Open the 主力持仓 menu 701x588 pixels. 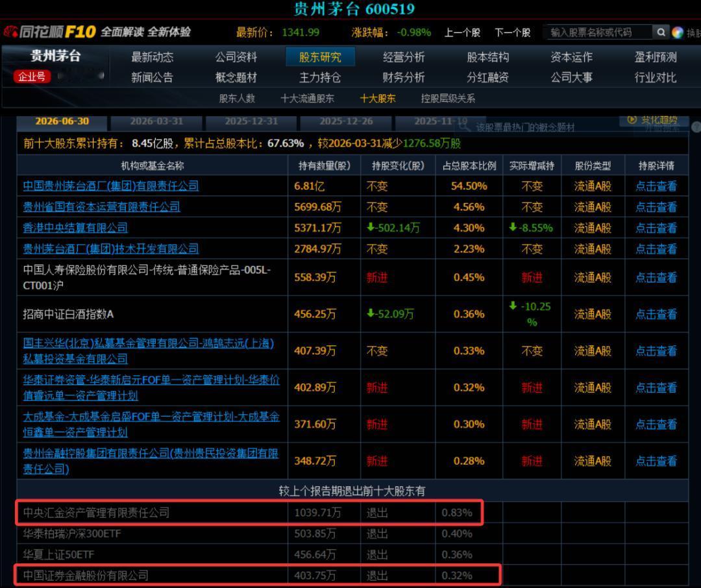coord(320,77)
